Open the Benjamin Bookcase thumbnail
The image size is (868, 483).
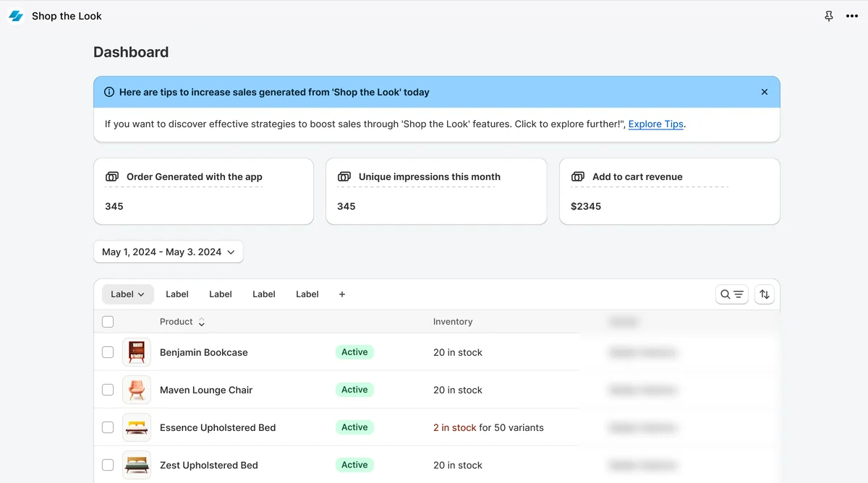(137, 352)
